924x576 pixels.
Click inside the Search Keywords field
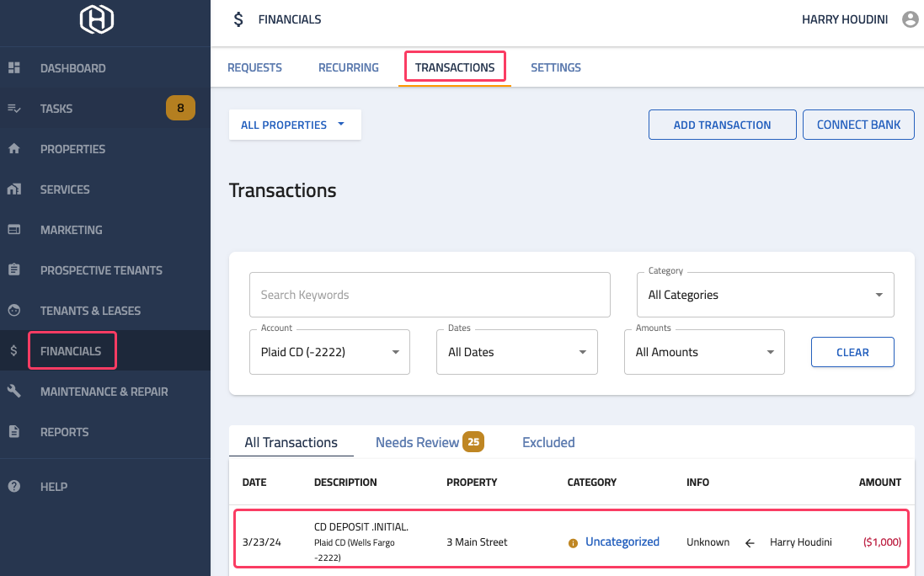[x=430, y=295]
